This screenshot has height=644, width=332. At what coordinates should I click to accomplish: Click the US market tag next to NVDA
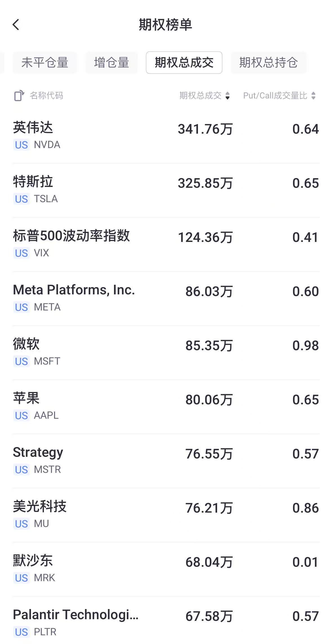click(21, 145)
